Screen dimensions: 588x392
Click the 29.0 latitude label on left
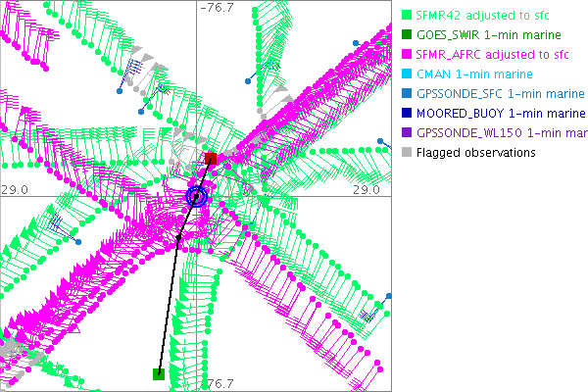14,188
